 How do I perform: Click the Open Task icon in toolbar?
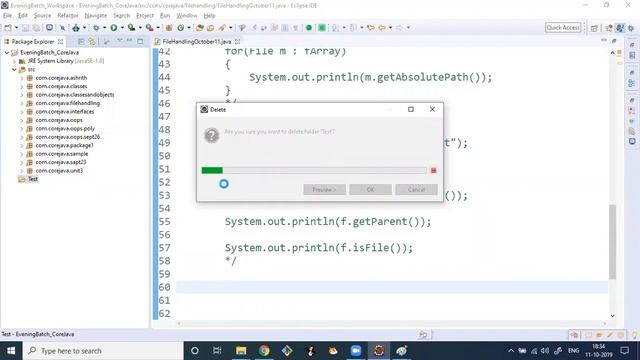(211, 28)
